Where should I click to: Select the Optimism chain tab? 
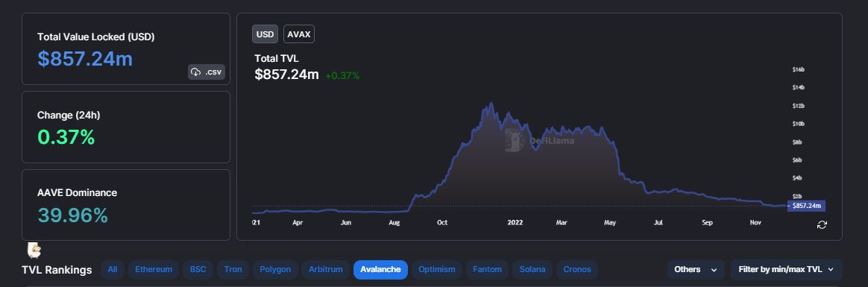(437, 269)
